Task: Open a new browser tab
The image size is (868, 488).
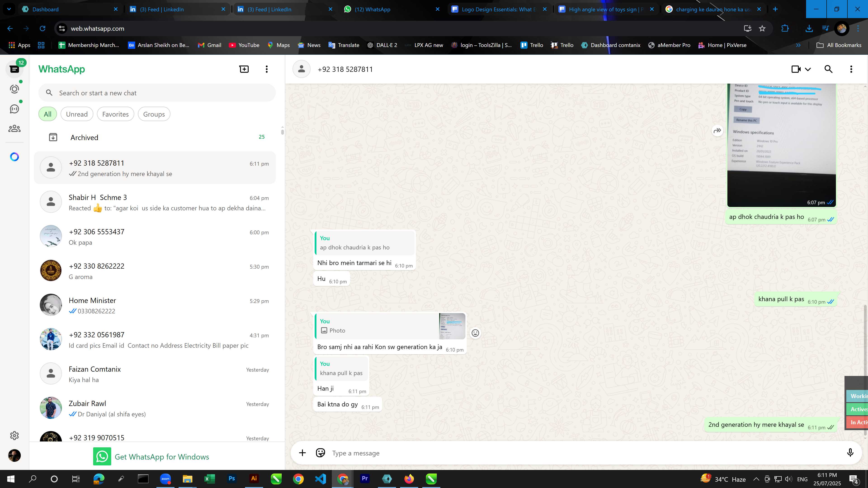Action: pos(775,9)
